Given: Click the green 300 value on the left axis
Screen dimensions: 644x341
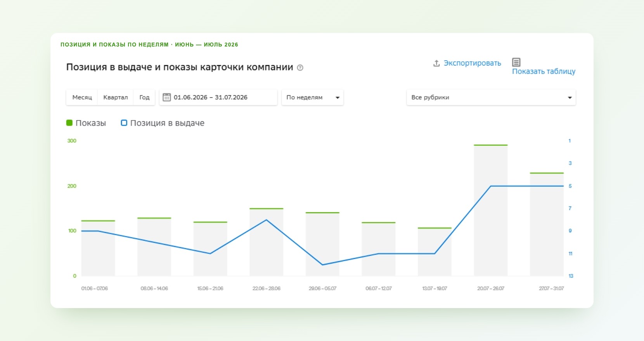Looking at the screenshot, I should point(72,141).
